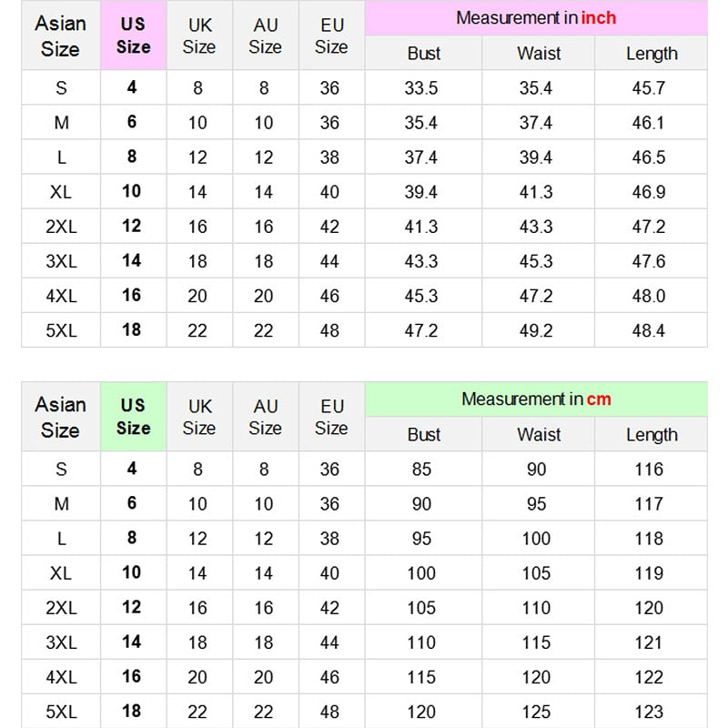Viewport: 728px width, 728px height.
Task: Click bust value 43.3 in 3XL row
Action: pos(421,261)
